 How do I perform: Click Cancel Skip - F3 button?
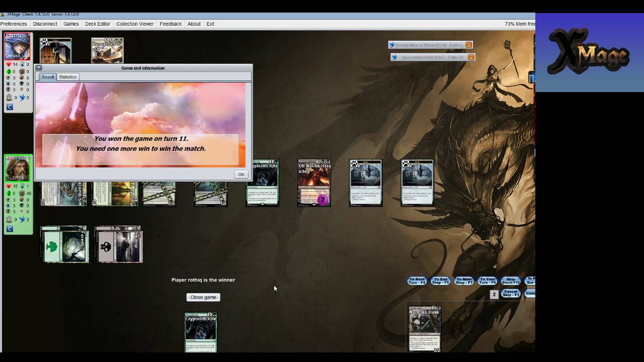pyautogui.click(x=511, y=293)
